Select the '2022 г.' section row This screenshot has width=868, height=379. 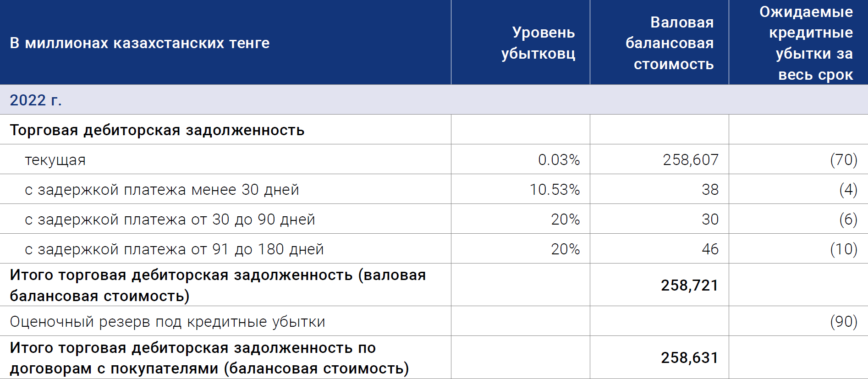click(x=434, y=99)
